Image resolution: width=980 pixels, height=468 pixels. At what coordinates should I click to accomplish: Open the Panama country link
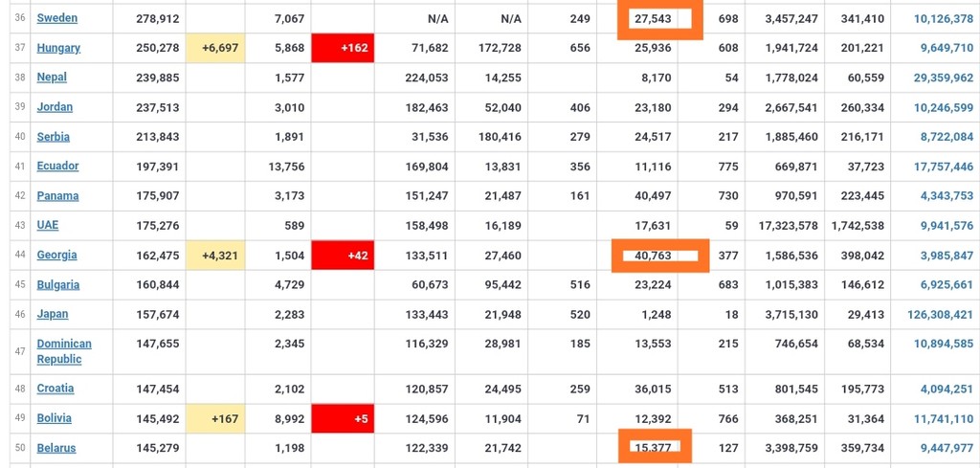(57, 195)
